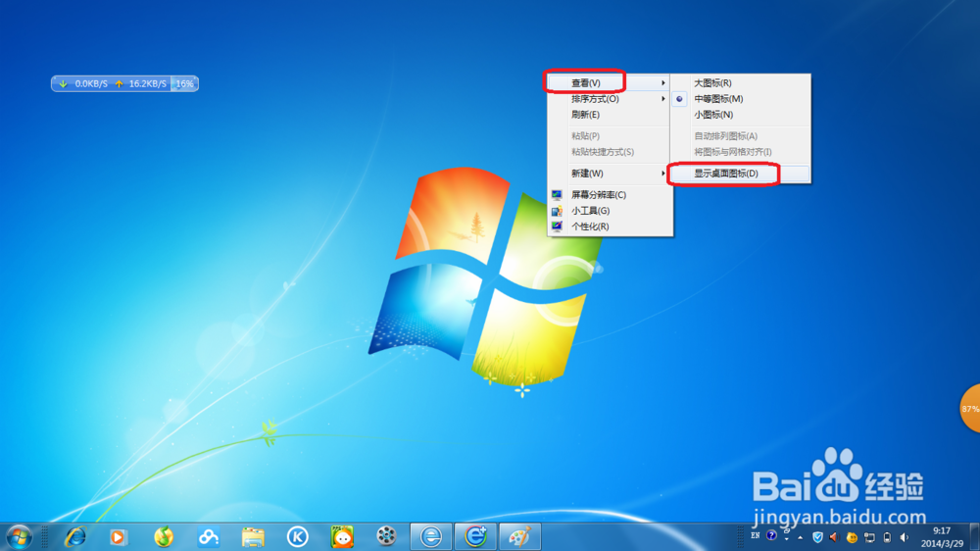Click the 查看 submenu arrow
This screenshot has height=551, width=980.
663,82
